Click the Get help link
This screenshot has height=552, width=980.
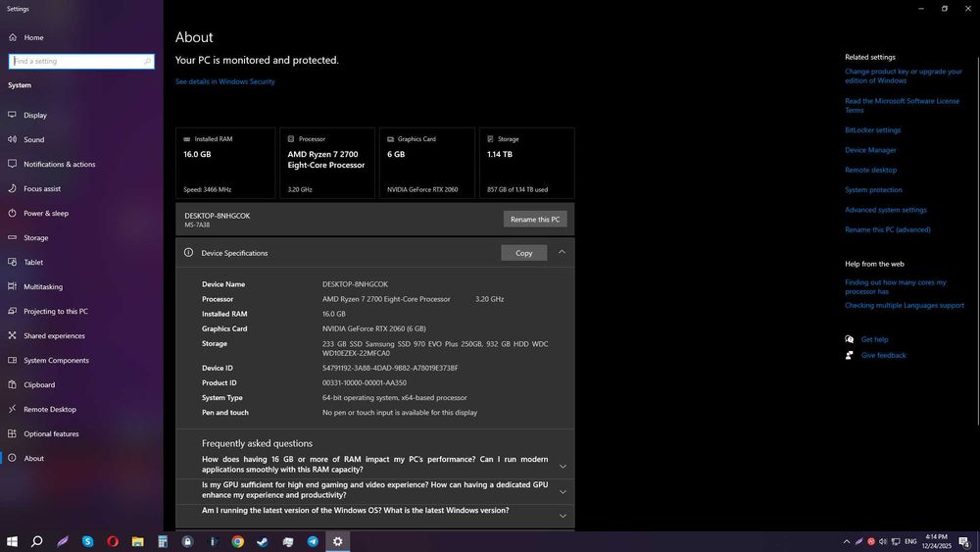pyautogui.click(x=874, y=339)
